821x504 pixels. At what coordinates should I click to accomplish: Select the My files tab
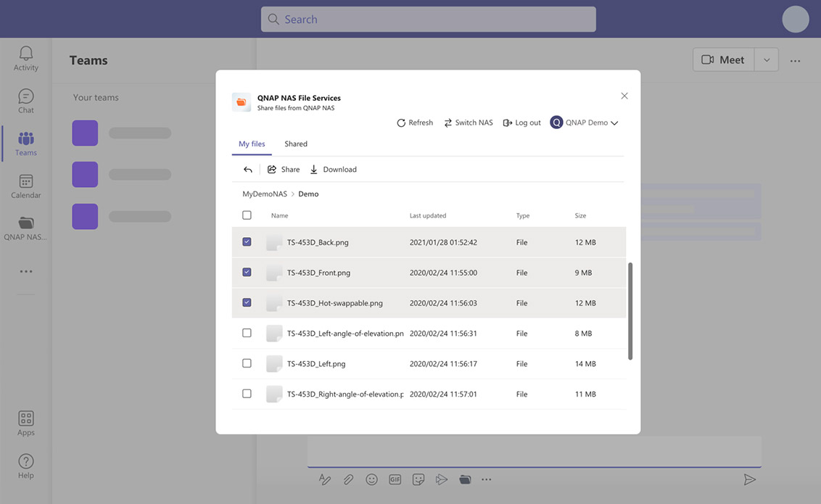(x=252, y=144)
